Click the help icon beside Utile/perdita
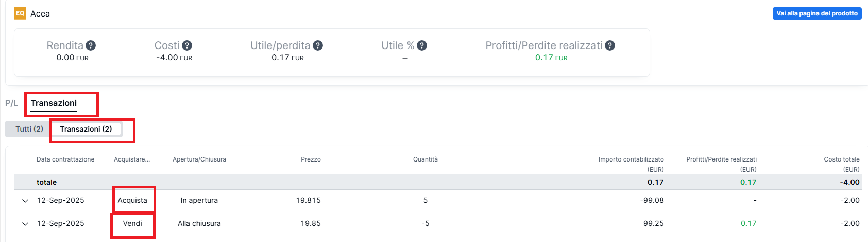Image resolution: width=868 pixels, height=242 pixels. 318,45
